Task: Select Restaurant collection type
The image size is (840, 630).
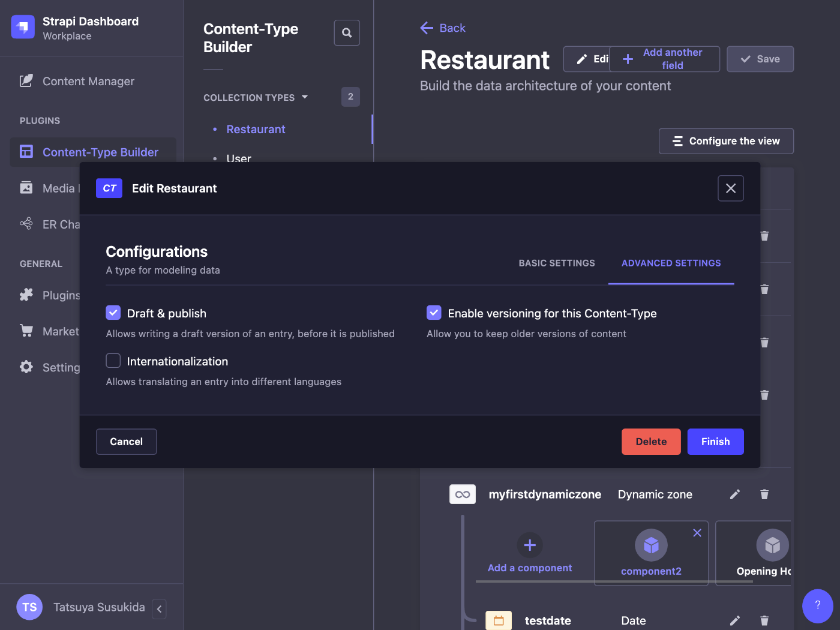Action: click(256, 129)
